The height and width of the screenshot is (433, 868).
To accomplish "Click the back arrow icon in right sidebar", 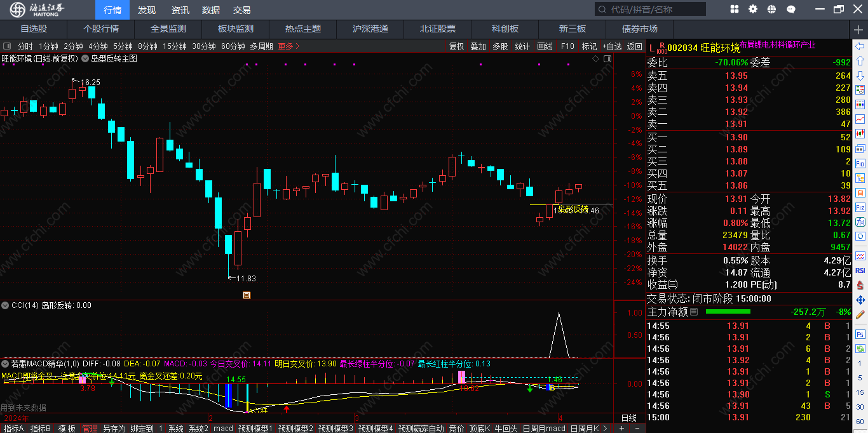I will [x=860, y=46].
